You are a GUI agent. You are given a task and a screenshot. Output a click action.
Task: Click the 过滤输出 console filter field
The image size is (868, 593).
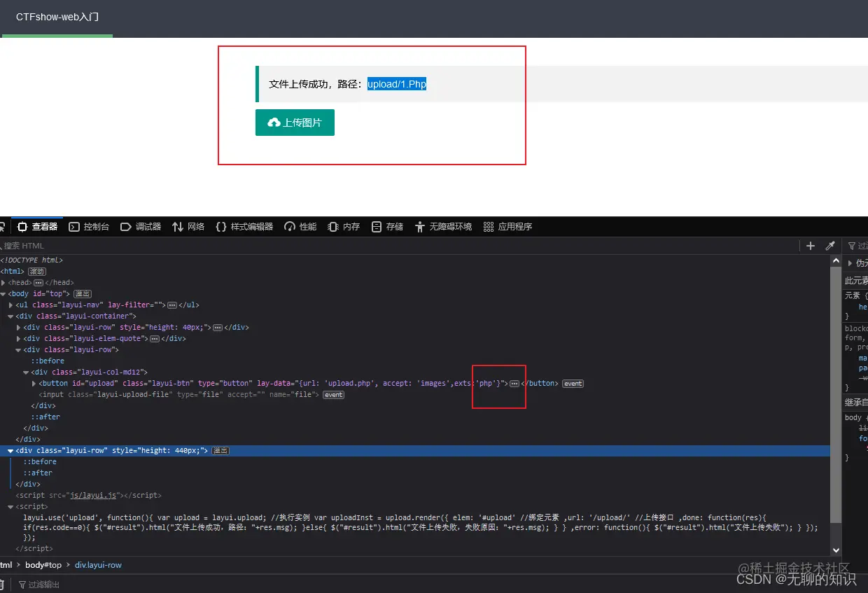44,585
